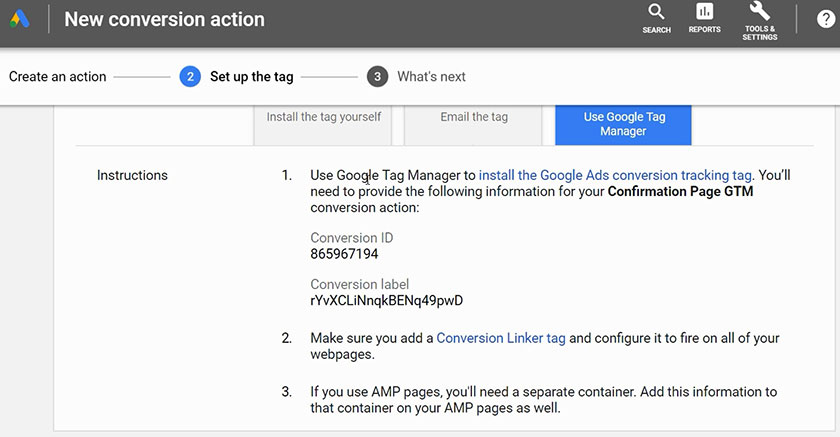Click the Conversion label value rYvXCLiNnqkBENq49pwD

386,300
